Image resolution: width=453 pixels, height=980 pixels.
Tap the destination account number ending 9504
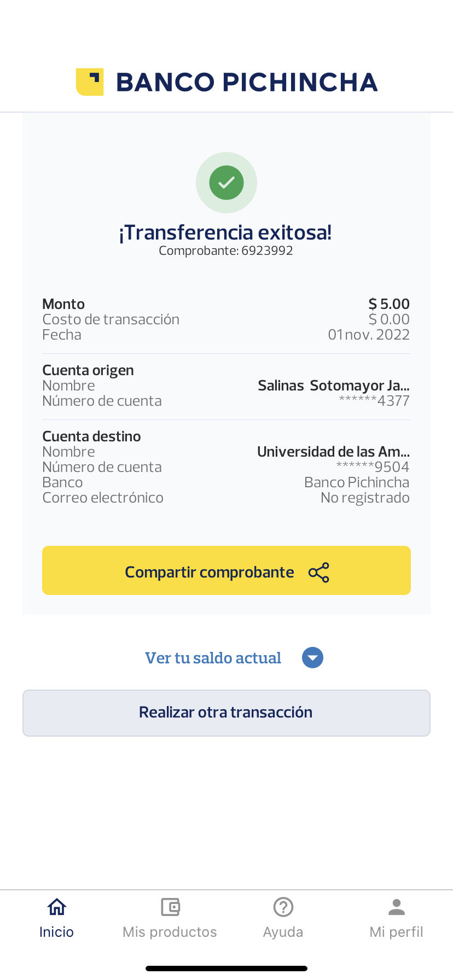pyautogui.click(x=373, y=467)
